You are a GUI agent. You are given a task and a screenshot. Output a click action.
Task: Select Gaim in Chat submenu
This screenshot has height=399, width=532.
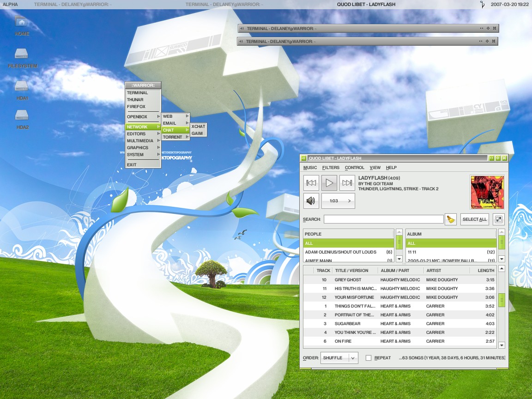click(198, 133)
